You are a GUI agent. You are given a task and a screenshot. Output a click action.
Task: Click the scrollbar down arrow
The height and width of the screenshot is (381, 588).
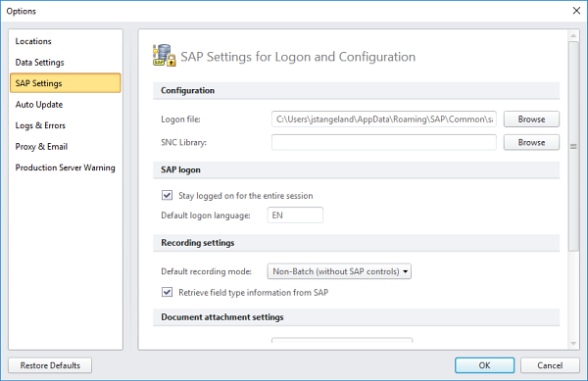[573, 343]
